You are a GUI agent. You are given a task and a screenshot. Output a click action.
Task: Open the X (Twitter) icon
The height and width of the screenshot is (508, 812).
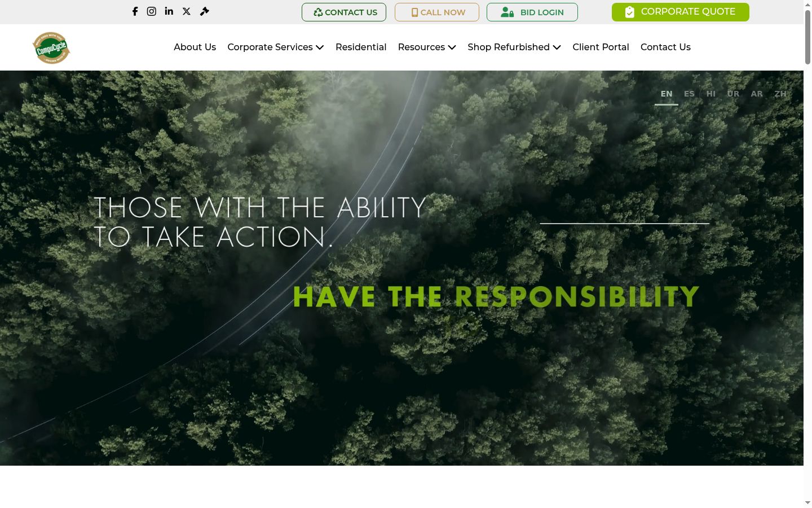[x=187, y=11]
